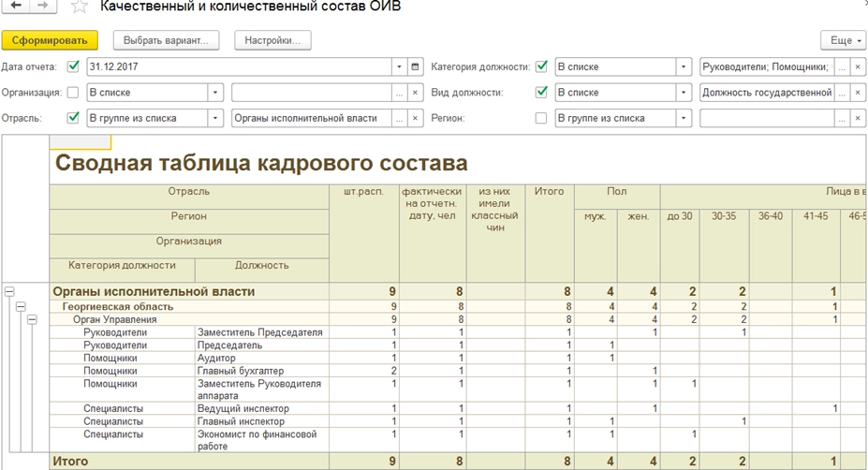
Task: Enable the Регион filter checkbox
Action: 541,118
